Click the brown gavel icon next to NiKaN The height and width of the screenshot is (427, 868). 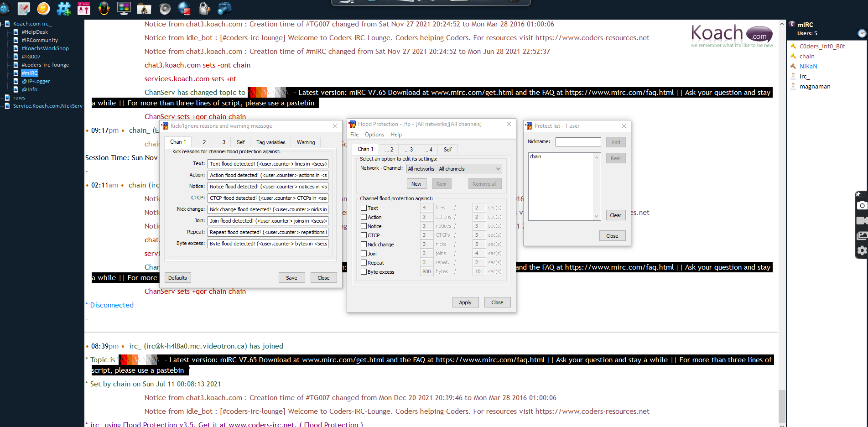793,66
